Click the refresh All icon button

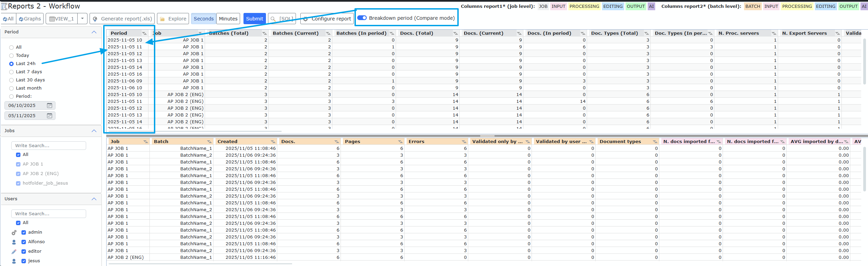point(8,19)
